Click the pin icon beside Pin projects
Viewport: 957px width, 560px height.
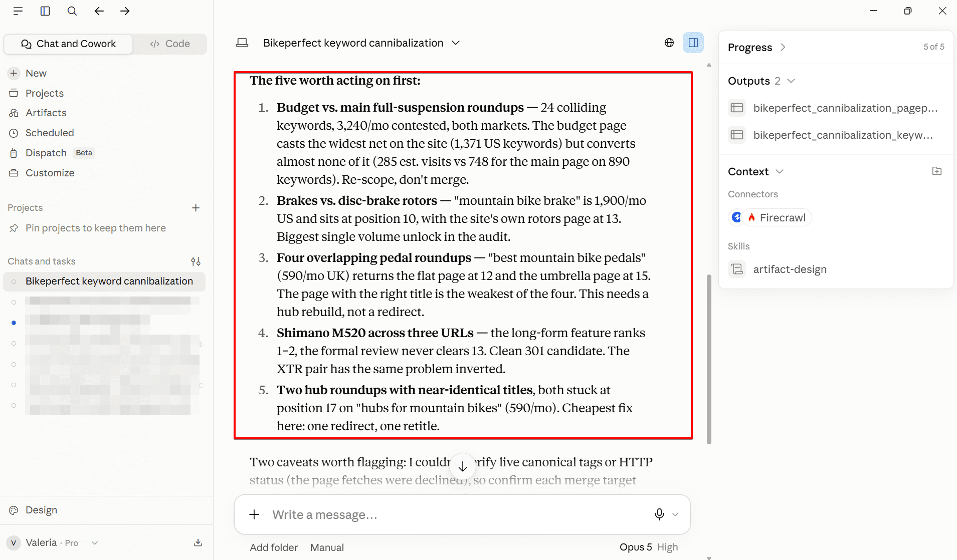pyautogui.click(x=14, y=228)
